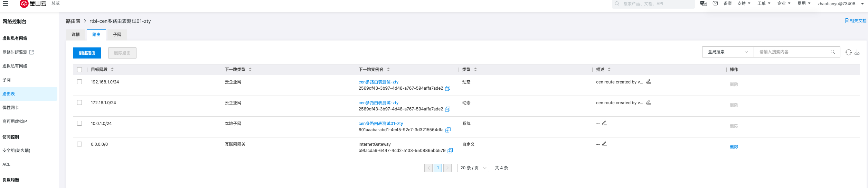Open the Overview link in top bar
Screen dimensions: 868x188
[x=56, y=3]
